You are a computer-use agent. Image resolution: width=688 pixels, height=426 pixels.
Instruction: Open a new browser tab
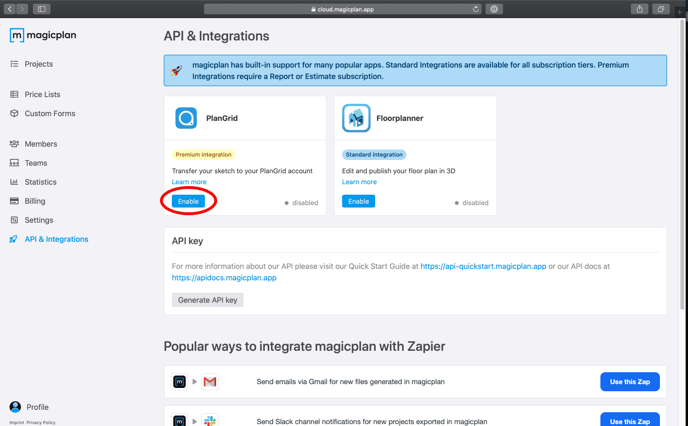point(679,12)
